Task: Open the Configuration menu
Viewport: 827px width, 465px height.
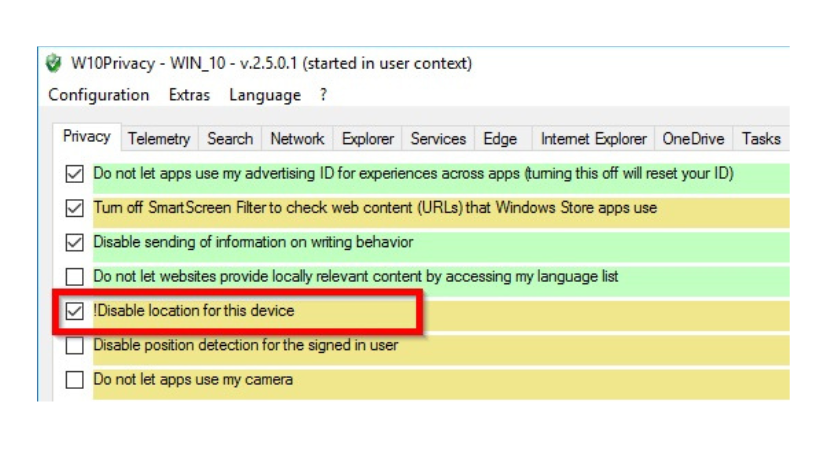Action: click(x=98, y=95)
